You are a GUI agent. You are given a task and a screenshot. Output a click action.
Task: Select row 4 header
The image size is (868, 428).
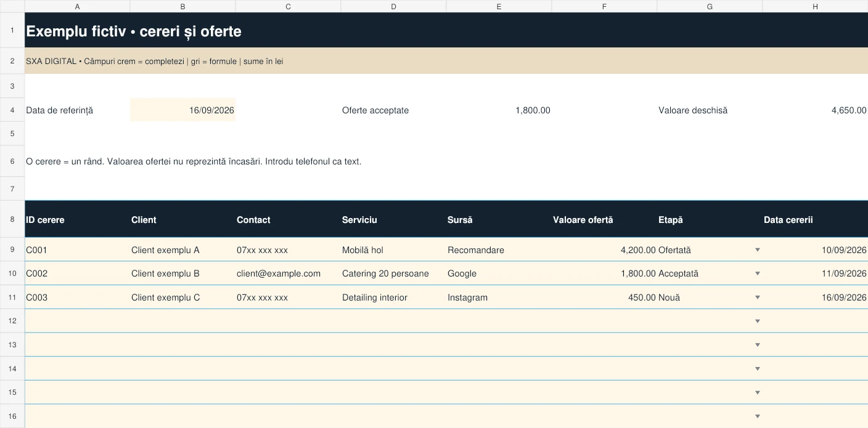point(12,110)
